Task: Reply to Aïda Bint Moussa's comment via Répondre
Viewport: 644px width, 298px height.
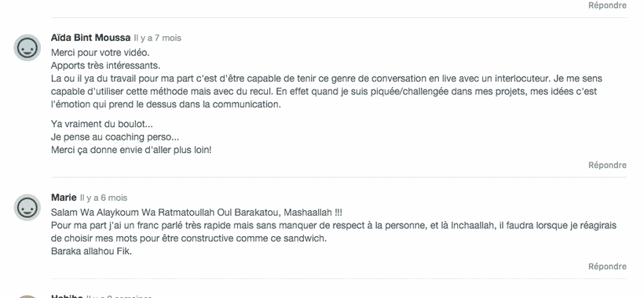Action: (x=607, y=165)
